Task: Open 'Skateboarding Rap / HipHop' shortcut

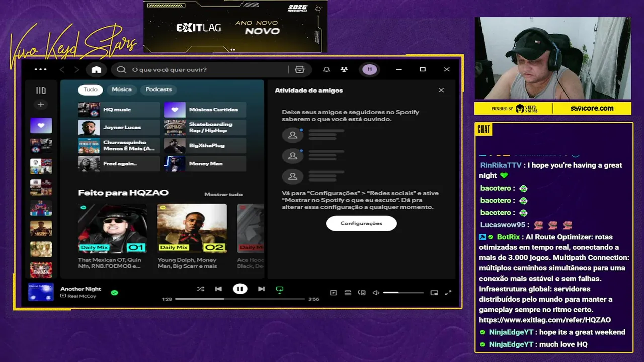Action: pyautogui.click(x=205, y=128)
